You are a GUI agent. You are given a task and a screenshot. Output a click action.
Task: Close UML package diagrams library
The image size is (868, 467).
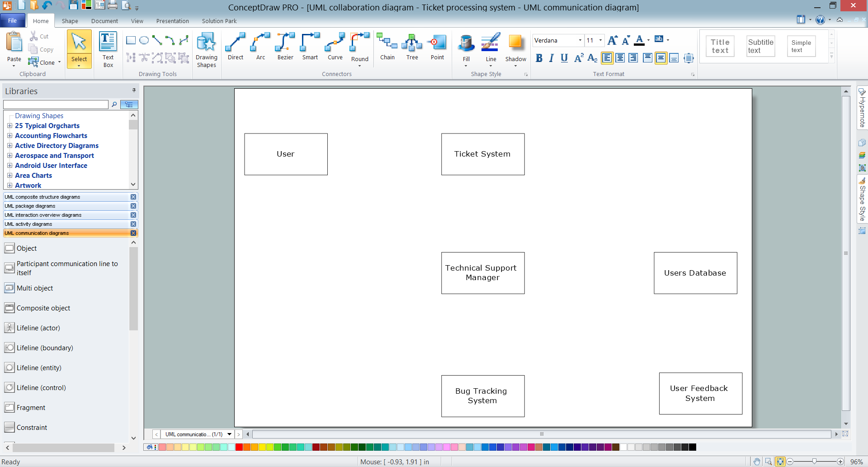[133, 206]
